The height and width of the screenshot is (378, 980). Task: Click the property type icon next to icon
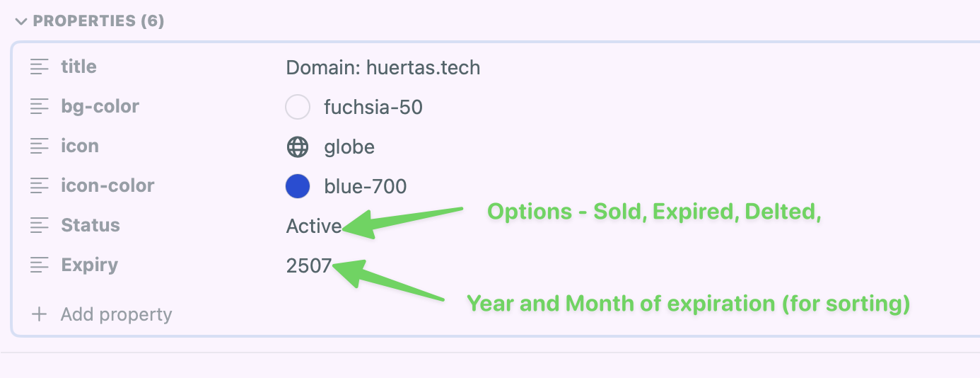tap(40, 147)
